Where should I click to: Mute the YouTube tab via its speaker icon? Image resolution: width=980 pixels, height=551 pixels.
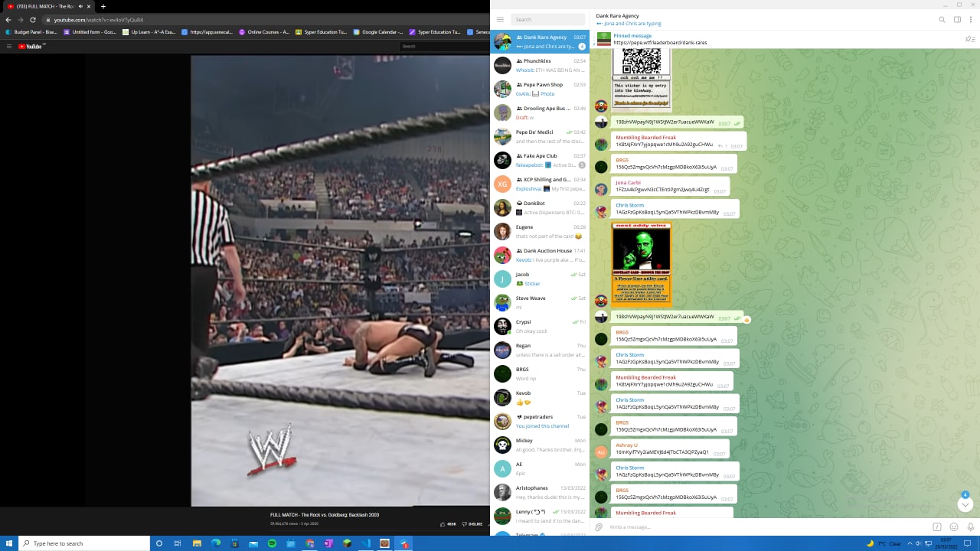(x=80, y=7)
